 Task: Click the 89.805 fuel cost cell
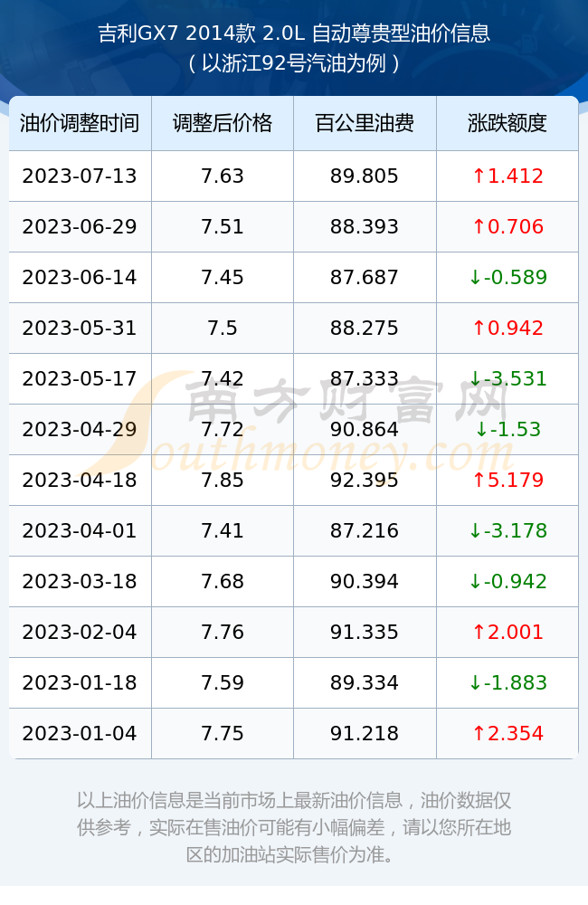click(x=365, y=176)
